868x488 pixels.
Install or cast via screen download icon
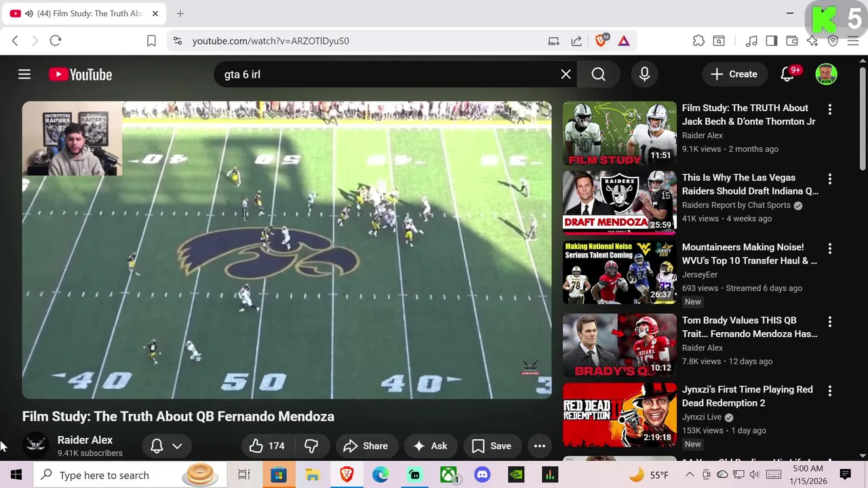[554, 41]
